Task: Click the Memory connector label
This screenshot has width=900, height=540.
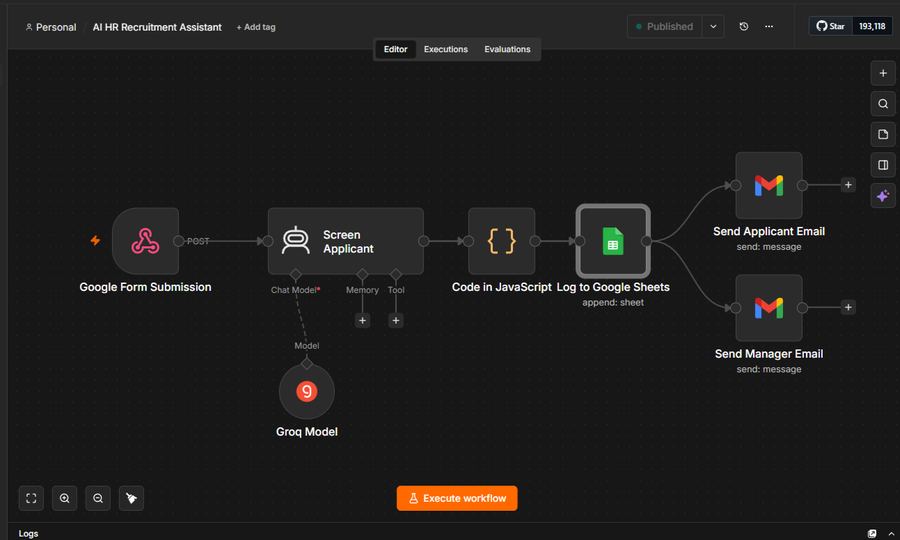Action: tap(362, 290)
